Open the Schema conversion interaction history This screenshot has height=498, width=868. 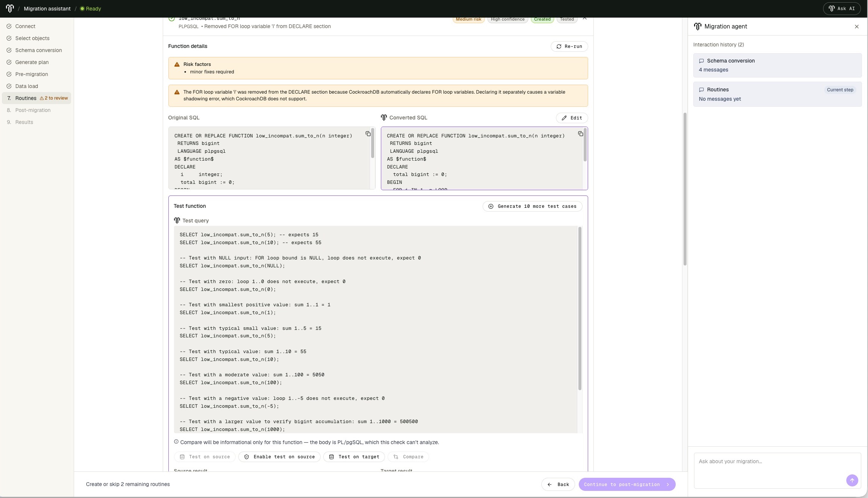(x=777, y=65)
